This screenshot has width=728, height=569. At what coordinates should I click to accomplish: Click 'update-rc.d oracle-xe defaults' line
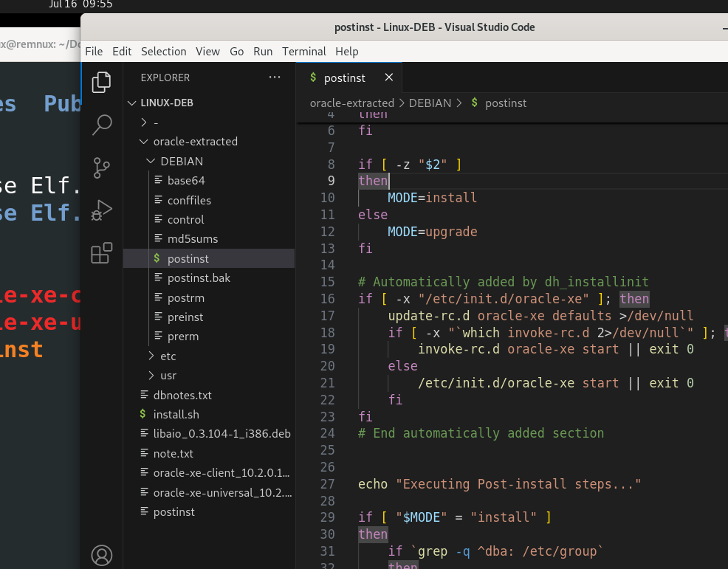(x=540, y=316)
